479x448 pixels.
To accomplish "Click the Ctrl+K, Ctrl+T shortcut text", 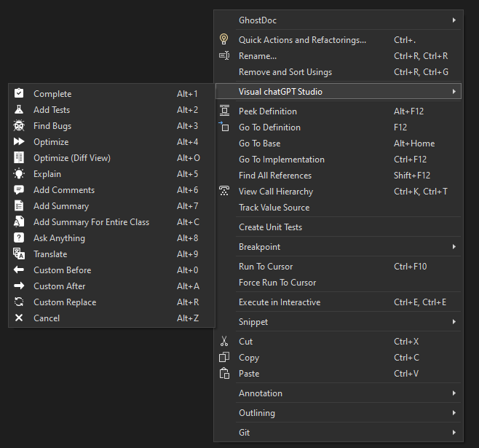I will pos(421,192).
